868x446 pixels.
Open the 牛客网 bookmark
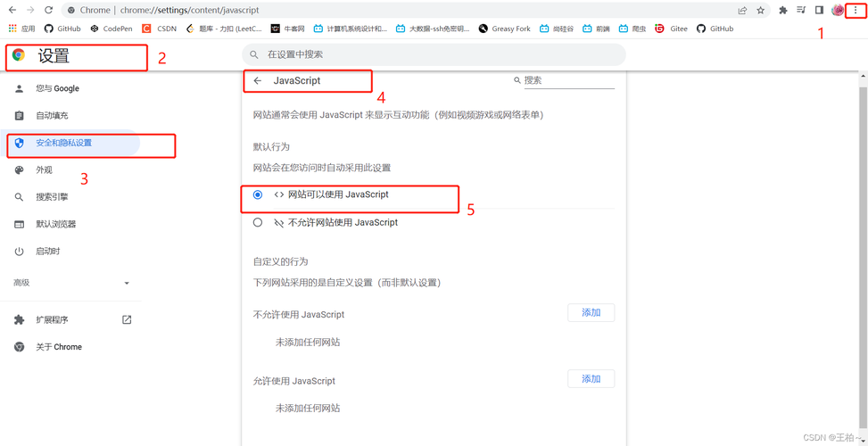pos(288,29)
